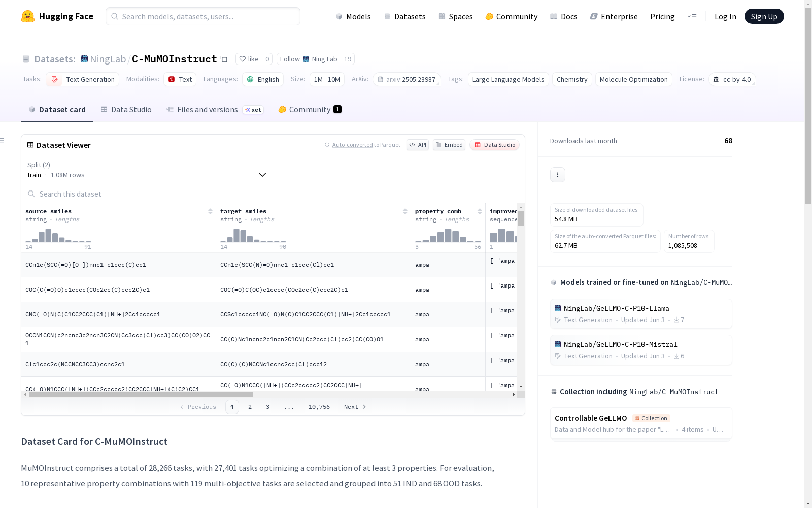The height and width of the screenshot is (508, 812).
Task: Open the Auto-converted to Parquet link
Action: click(366, 145)
